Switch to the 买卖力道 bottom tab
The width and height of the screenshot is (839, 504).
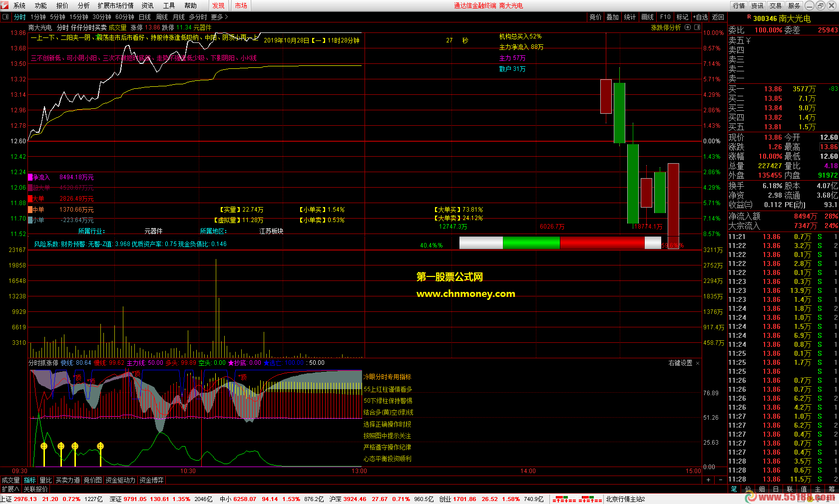point(67,480)
